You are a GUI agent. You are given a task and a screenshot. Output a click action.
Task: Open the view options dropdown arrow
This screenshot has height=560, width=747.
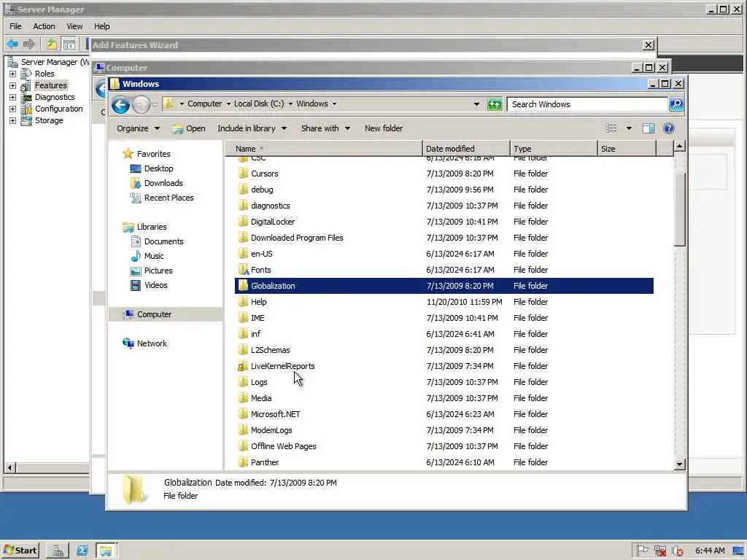(x=629, y=128)
